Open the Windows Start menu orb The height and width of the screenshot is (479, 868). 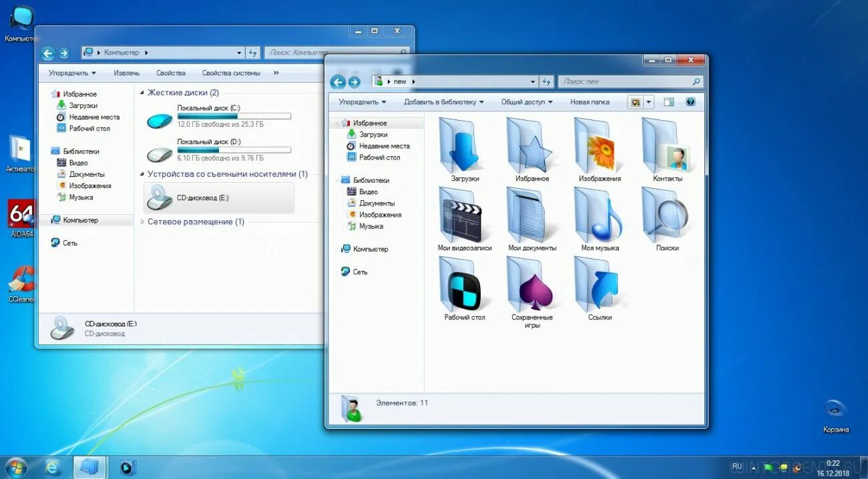15,468
